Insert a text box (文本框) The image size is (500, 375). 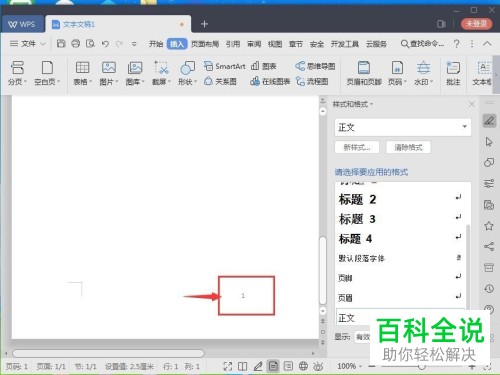point(482,73)
